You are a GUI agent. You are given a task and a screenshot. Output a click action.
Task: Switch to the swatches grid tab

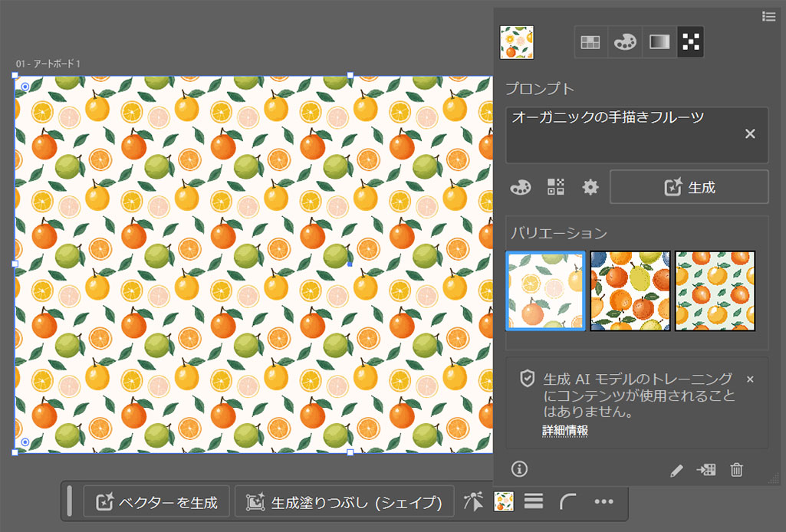click(x=590, y=43)
